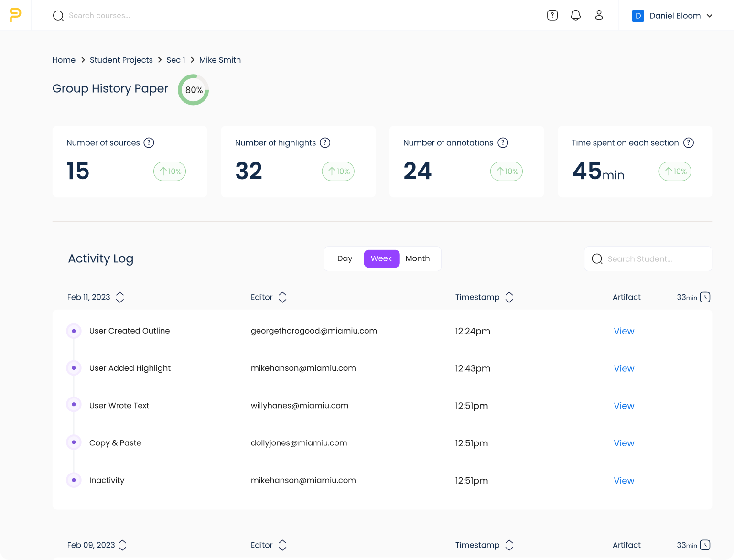Click clock icon beside 33min in Feb 11 header

[705, 297]
